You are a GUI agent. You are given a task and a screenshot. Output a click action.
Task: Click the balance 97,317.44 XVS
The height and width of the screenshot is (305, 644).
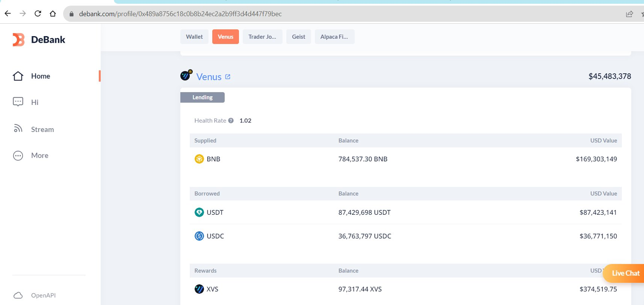[x=360, y=289]
